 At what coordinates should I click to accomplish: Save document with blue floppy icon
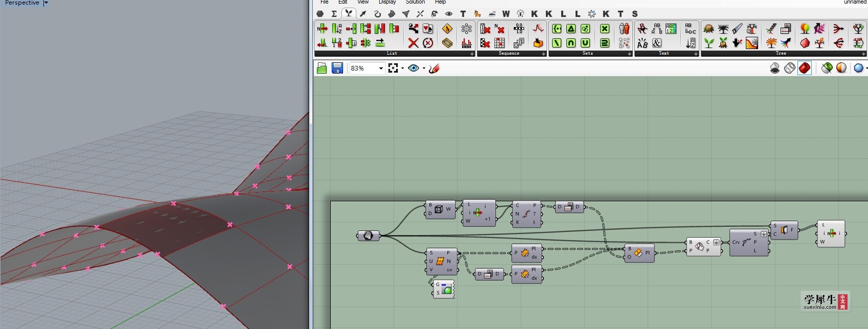tap(337, 68)
